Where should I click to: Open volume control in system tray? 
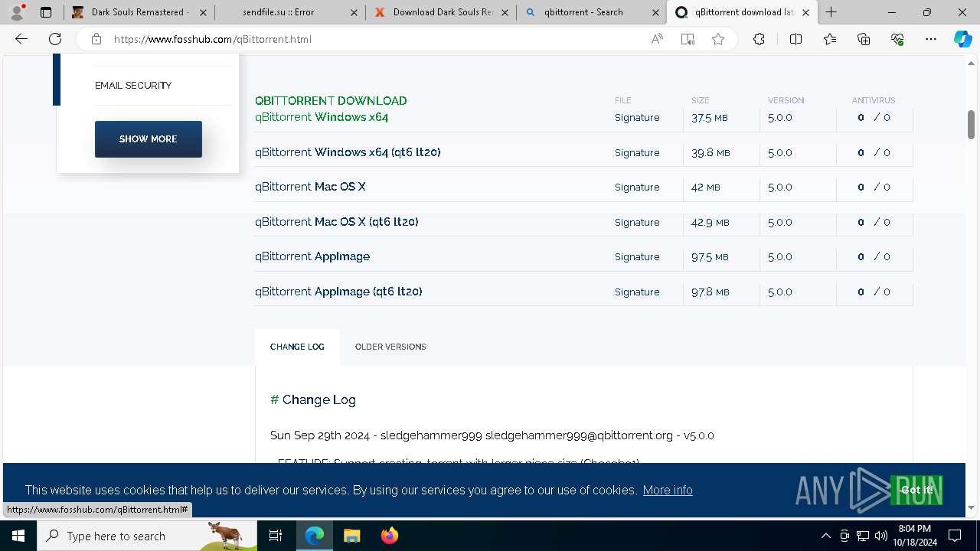pos(880,536)
